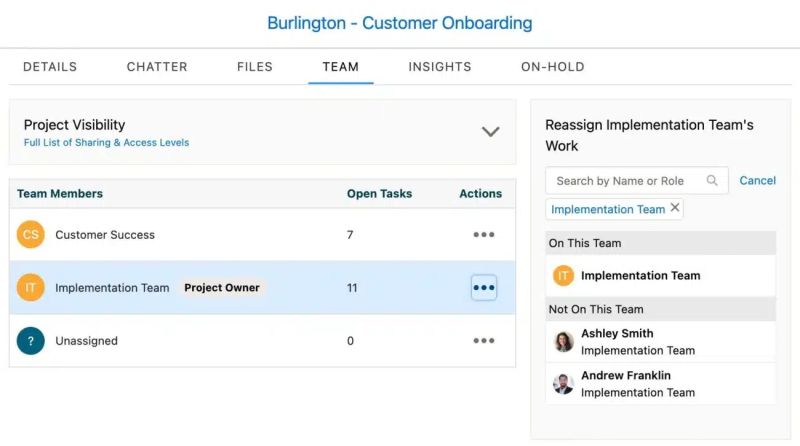Select Implementation Team under On This Team

coord(661,276)
